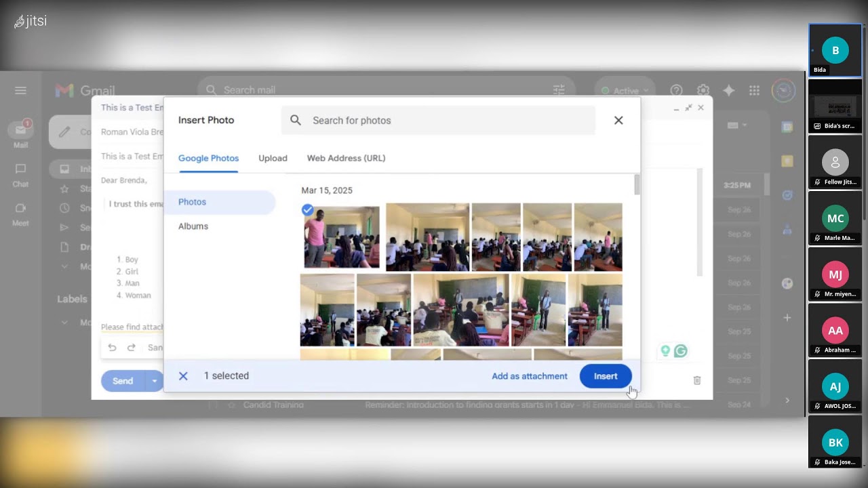Open Keep in Gmail side panel
The width and height of the screenshot is (868, 488).
(787, 161)
